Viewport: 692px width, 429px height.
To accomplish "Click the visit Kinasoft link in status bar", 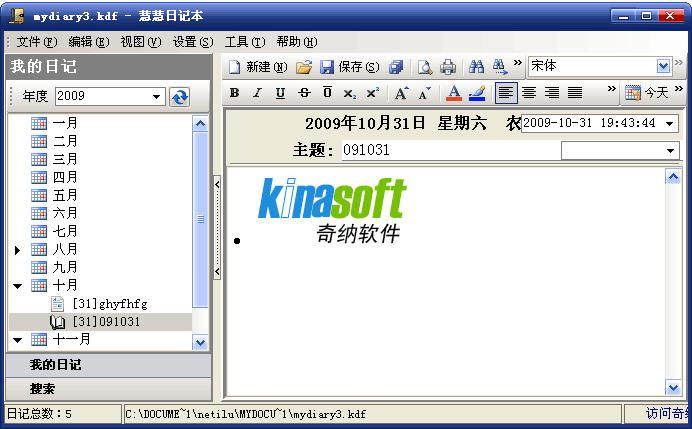I will pos(667,414).
